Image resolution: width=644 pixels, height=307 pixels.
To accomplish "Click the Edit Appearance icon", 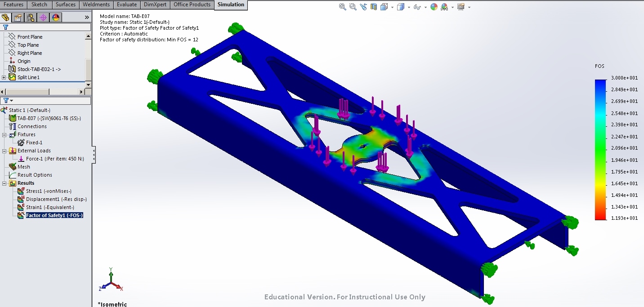I will pos(433,7).
